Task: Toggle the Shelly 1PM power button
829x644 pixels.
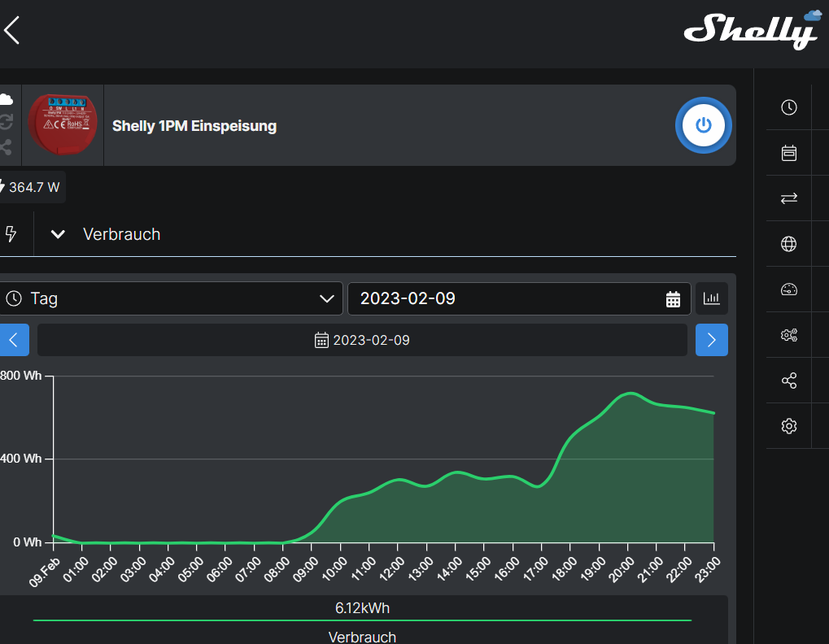Action: (x=703, y=125)
